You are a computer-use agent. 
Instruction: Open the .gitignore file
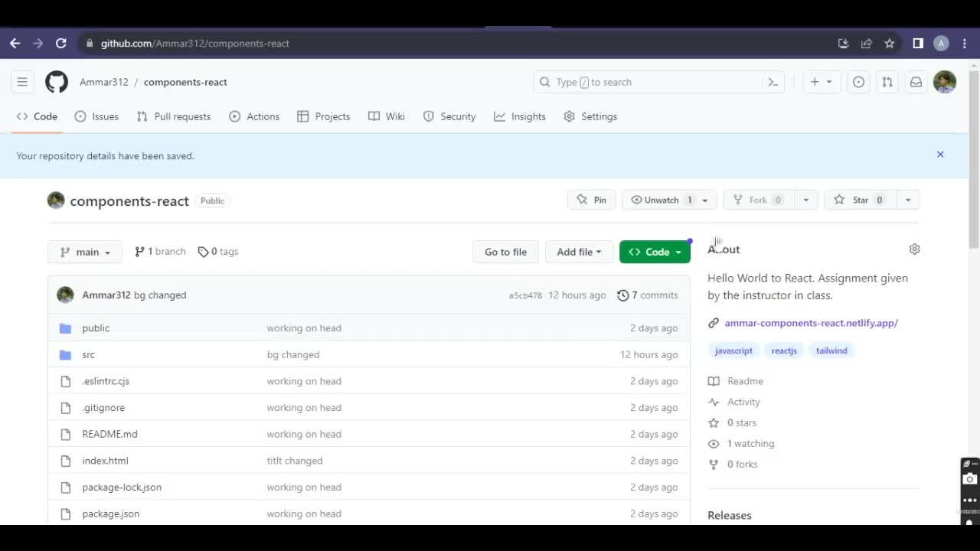tap(103, 408)
